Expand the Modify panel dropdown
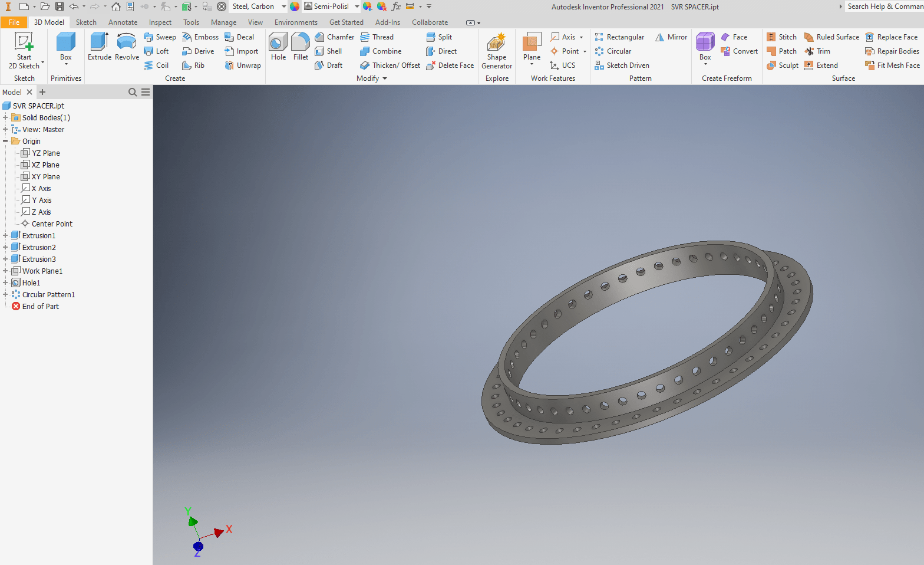Viewport: 924px width, 565px height. point(385,78)
